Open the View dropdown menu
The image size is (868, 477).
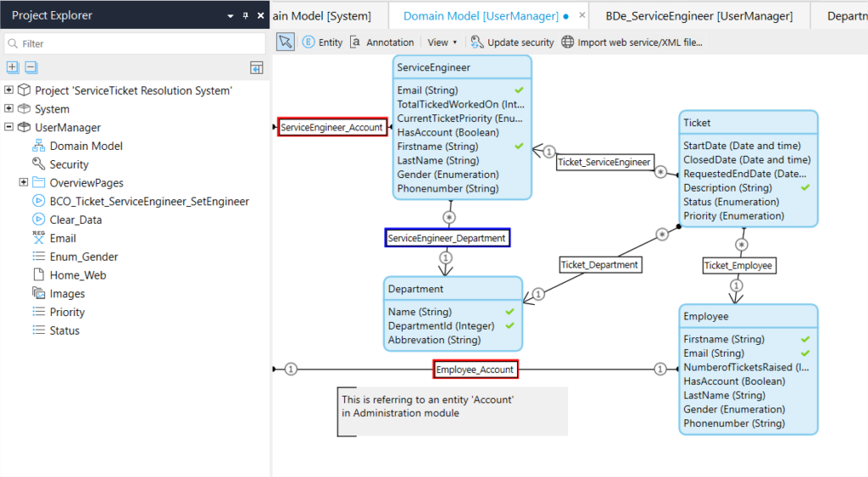442,42
